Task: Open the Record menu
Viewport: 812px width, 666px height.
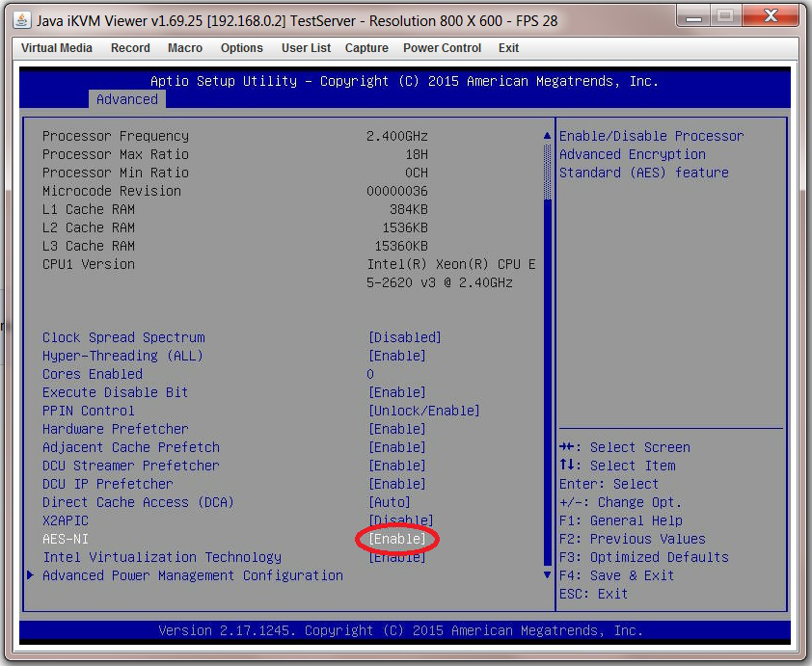Action: 129,47
